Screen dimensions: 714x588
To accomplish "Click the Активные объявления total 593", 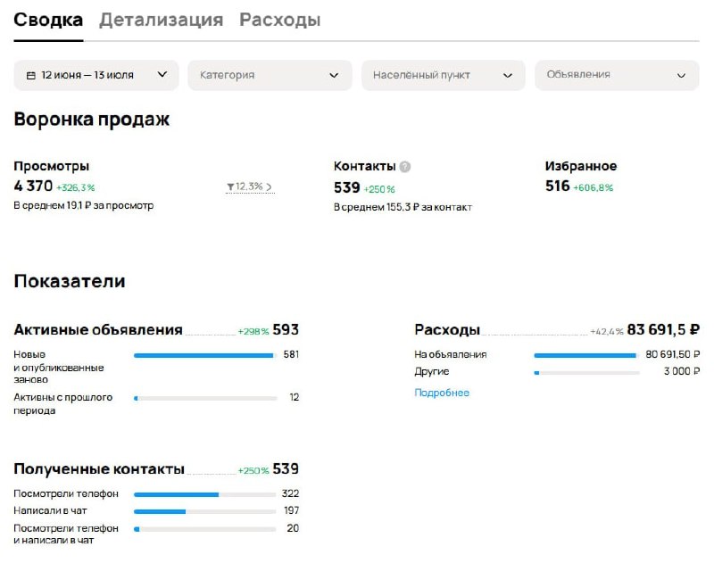I will coord(286,329).
